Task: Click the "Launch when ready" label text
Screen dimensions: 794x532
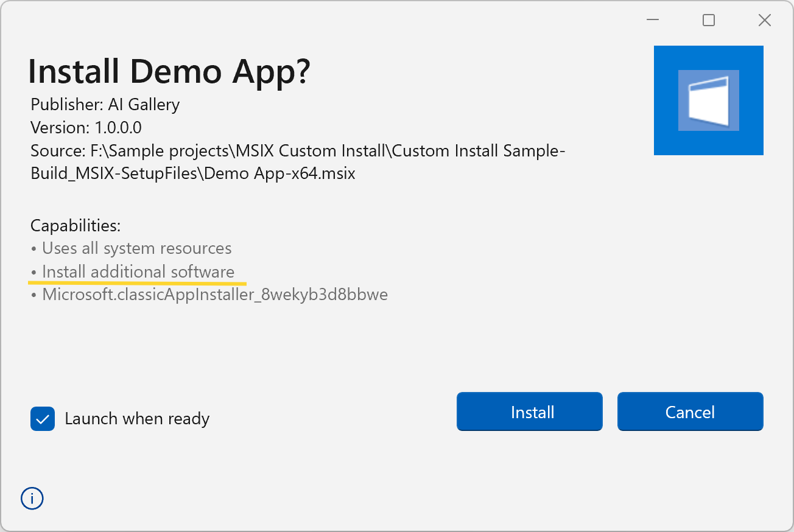Action: (x=137, y=419)
